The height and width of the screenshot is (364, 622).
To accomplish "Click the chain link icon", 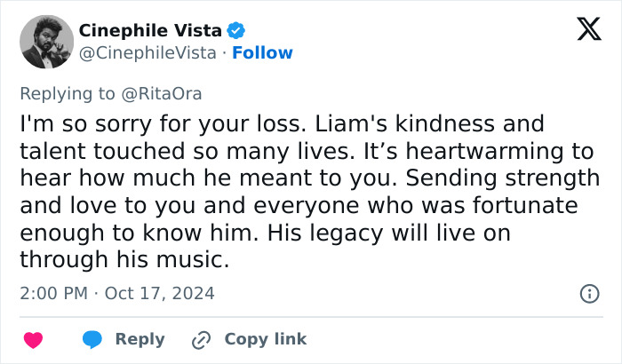I will (201, 340).
